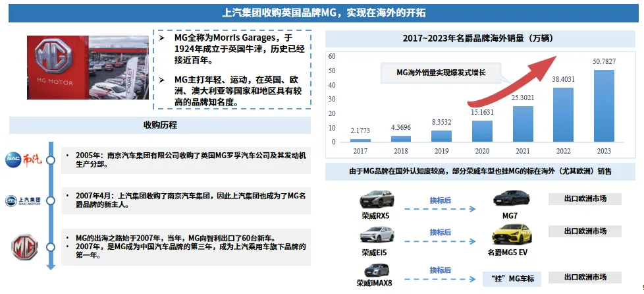This screenshot has width=644, height=294.
Task: Click the “挂”MG车标 box
Action: coord(512,279)
